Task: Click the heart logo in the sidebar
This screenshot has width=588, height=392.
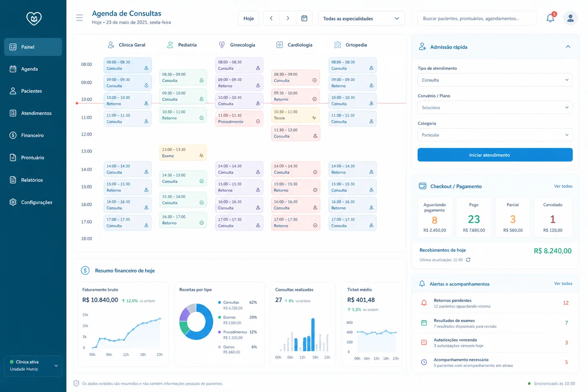Action: click(34, 18)
